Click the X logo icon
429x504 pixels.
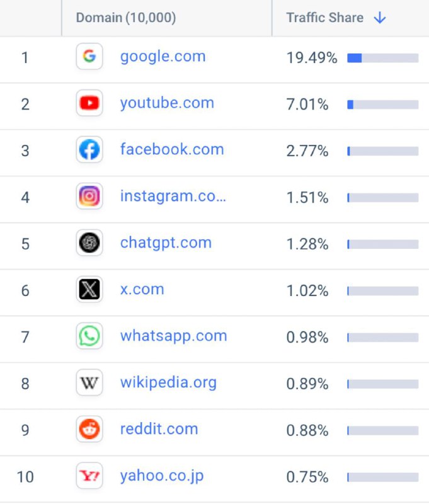tap(89, 289)
